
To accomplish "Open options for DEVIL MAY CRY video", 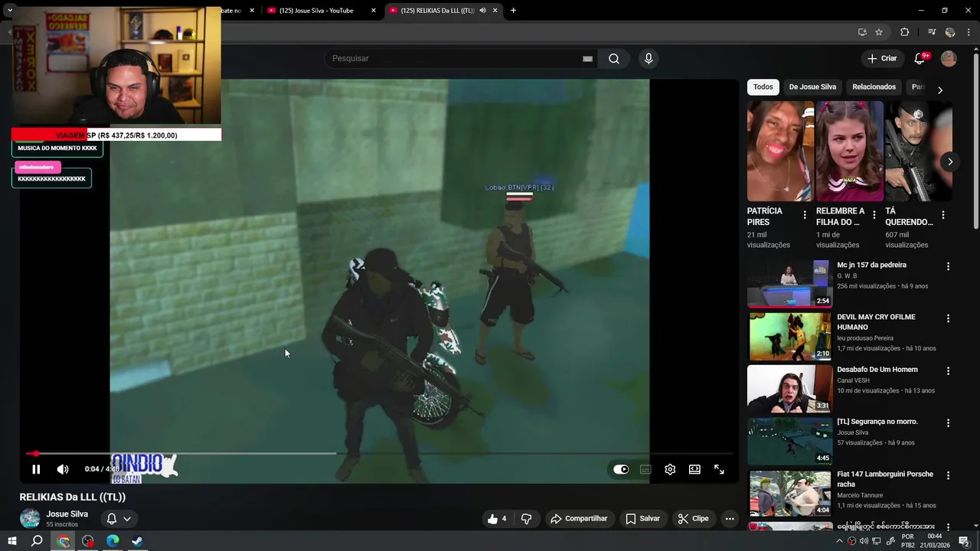I will (948, 318).
